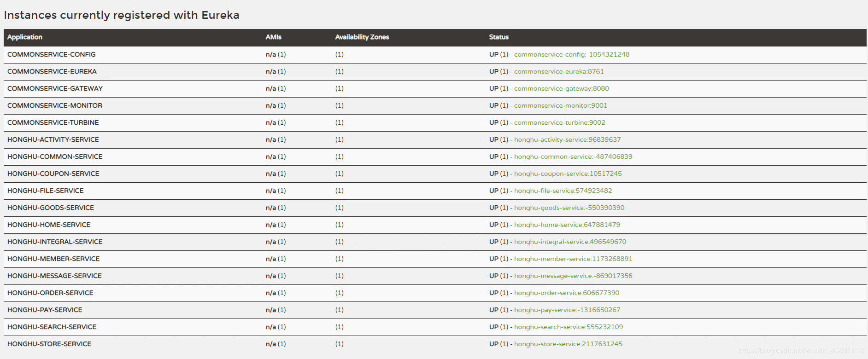Click the n/a (1) AMI cell for HONGHU-PAY-SERVICE
The image size is (868, 359).
[276, 310]
